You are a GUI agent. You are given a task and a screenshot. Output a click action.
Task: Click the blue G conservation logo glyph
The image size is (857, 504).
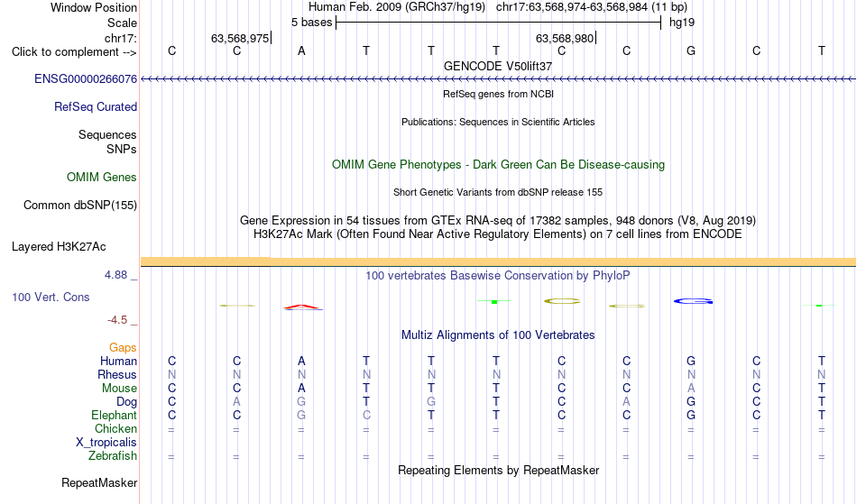693,301
